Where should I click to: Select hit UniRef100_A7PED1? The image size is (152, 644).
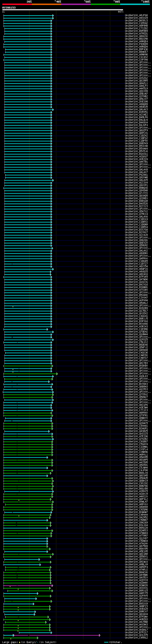click(x=136, y=34)
